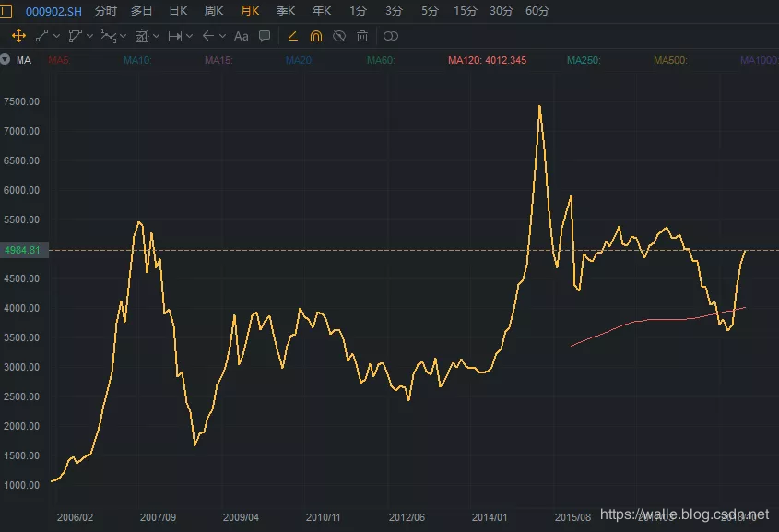Switch to 3分 three-minute tab
This screenshot has height=532, width=779.
pyautogui.click(x=394, y=10)
